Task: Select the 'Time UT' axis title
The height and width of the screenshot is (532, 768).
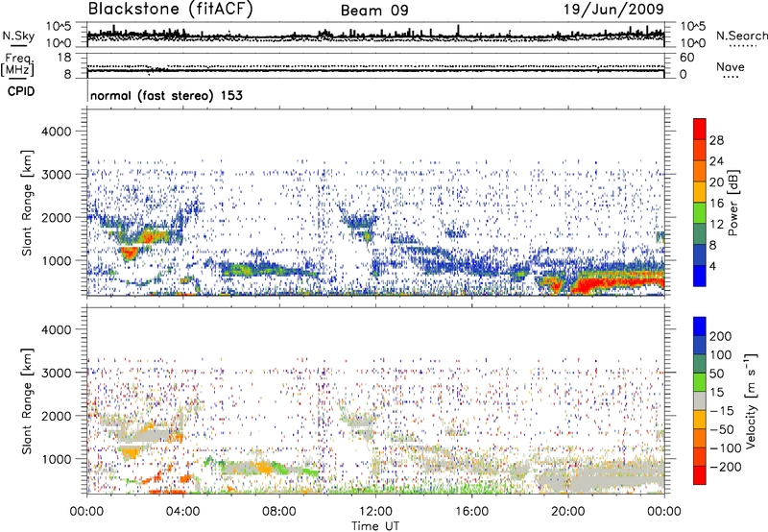Action: click(375, 526)
